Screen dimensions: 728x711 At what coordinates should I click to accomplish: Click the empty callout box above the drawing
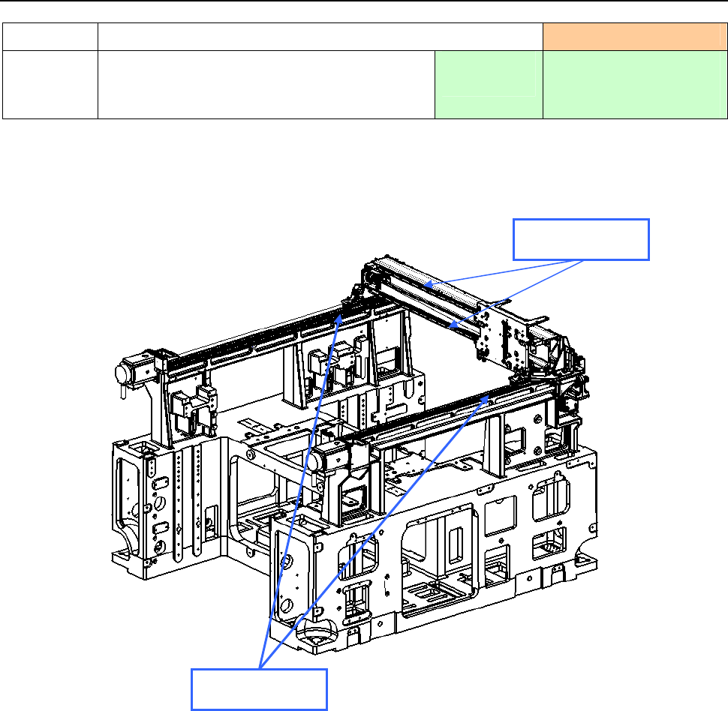pos(581,239)
